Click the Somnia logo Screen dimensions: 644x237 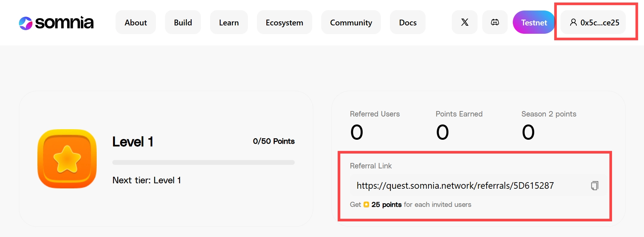pyautogui.click(x=56, y=23)
